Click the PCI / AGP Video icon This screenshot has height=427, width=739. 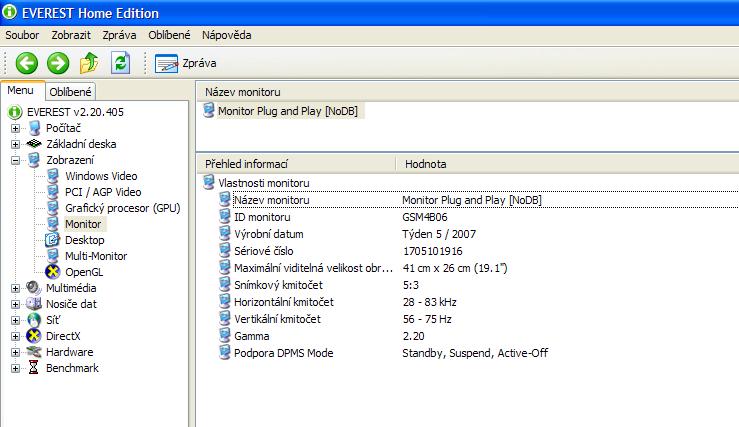coord(53,192)
